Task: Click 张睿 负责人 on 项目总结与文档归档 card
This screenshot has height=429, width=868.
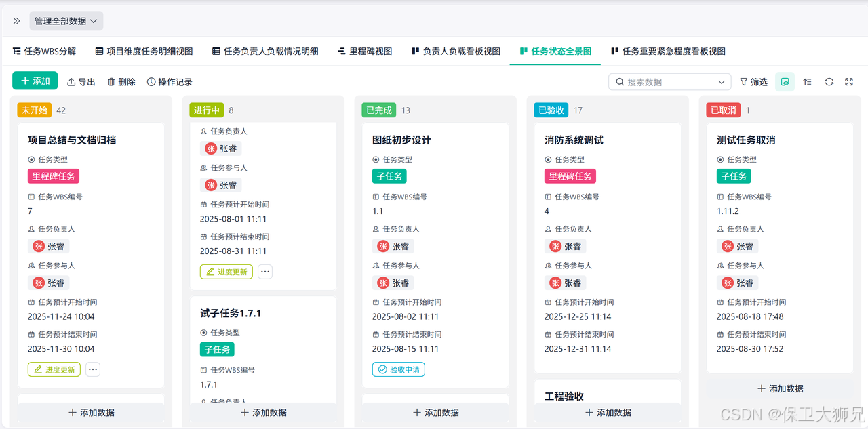Action: pyautogui.click(x=49, y=247)
